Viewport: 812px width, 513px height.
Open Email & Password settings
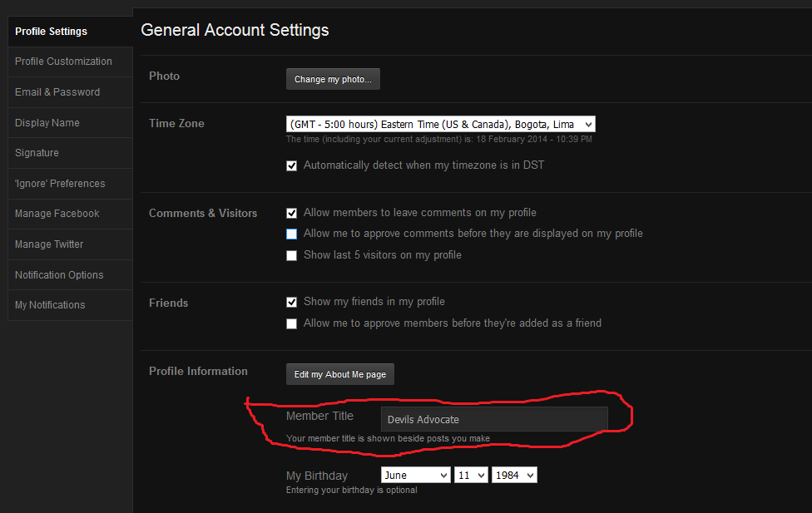57,92
